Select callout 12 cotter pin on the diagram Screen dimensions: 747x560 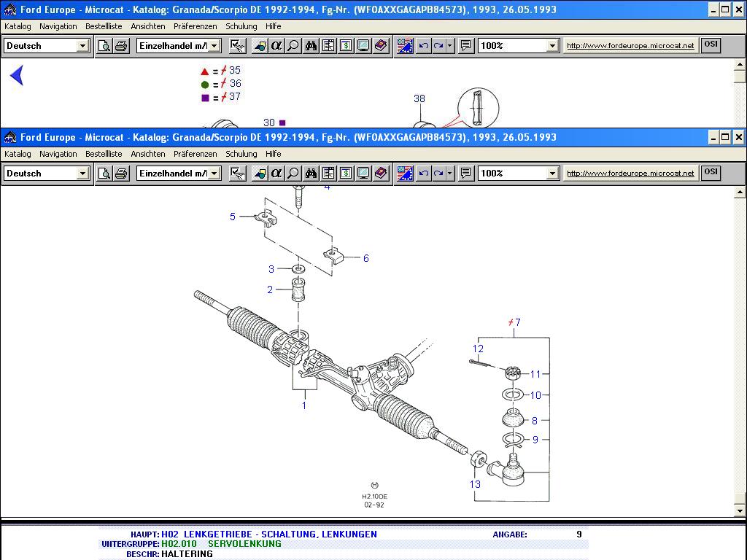pos(478,349)
